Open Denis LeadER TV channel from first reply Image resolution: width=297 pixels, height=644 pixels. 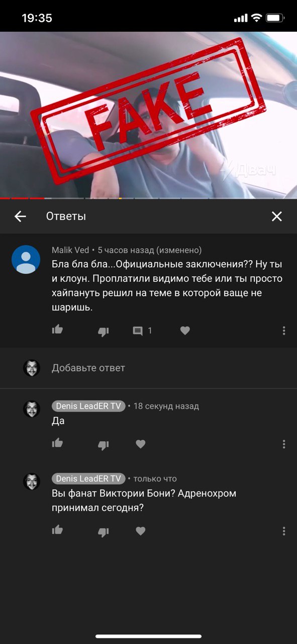click(x=88, y=406)
